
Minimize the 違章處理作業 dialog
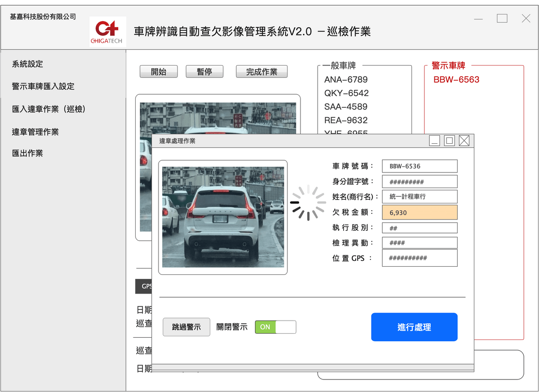pyautogui.click(x=434, y=141)
